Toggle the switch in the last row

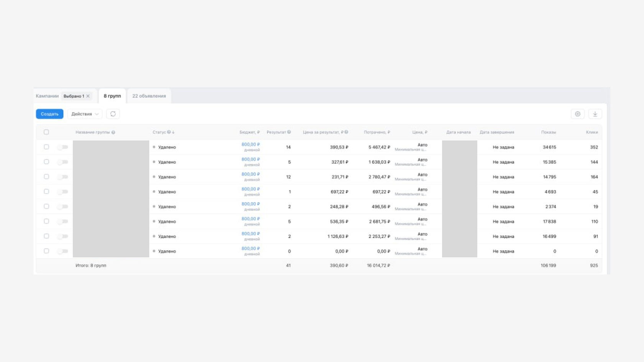(62, 251)
